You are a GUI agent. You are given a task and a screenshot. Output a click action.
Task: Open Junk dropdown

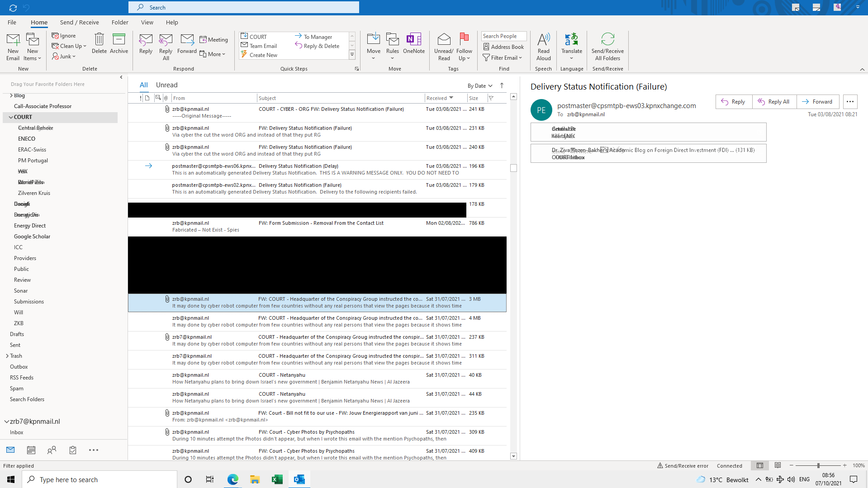coord(64,57)
